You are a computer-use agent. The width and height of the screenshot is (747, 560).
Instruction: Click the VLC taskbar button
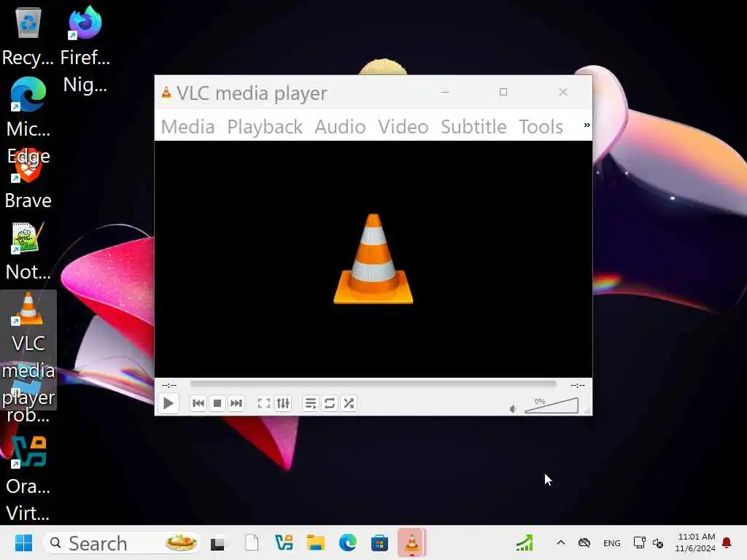click(411, 542)
